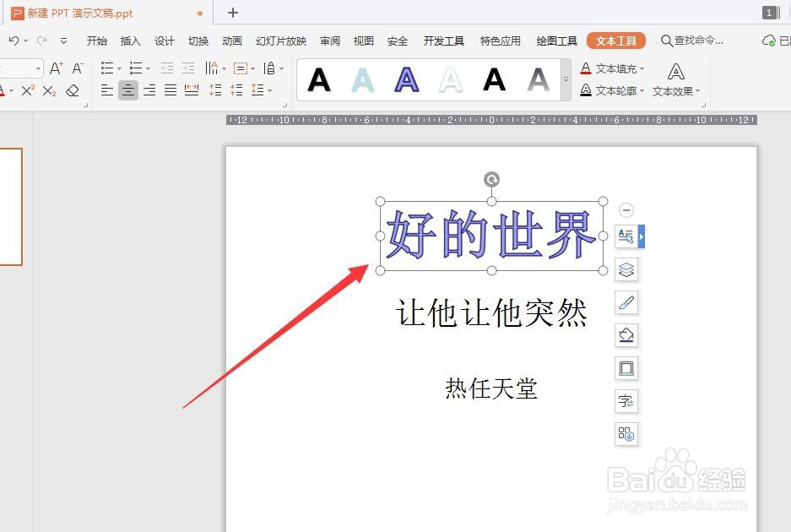Switch to the 插入 ribbon tab

[130, 40]
